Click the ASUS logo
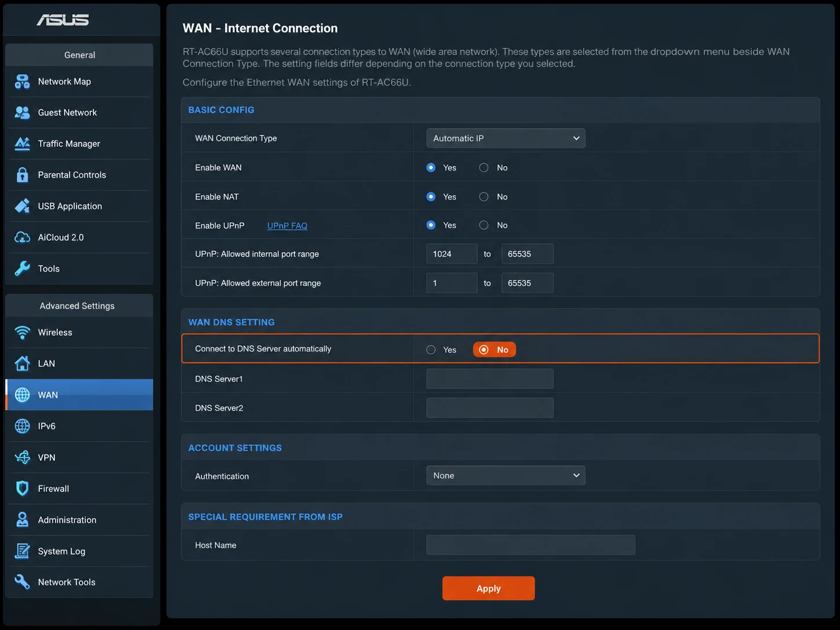 63,20
